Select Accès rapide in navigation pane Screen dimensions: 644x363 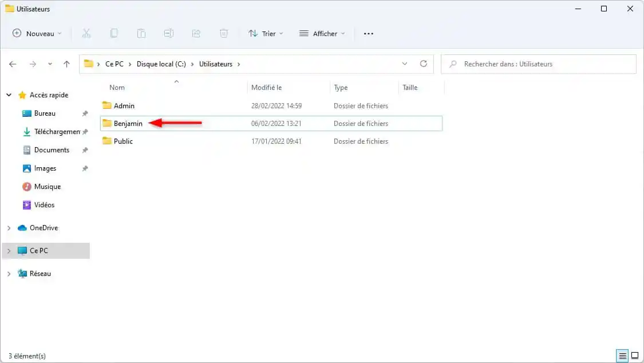pos(49,95)
